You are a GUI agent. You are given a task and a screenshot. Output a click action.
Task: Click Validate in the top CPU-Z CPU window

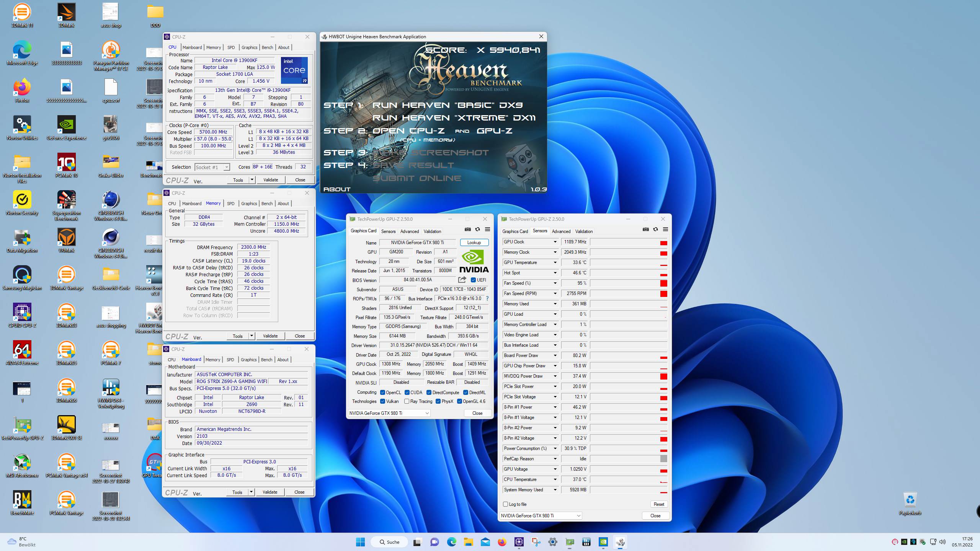tap(271, 179)
